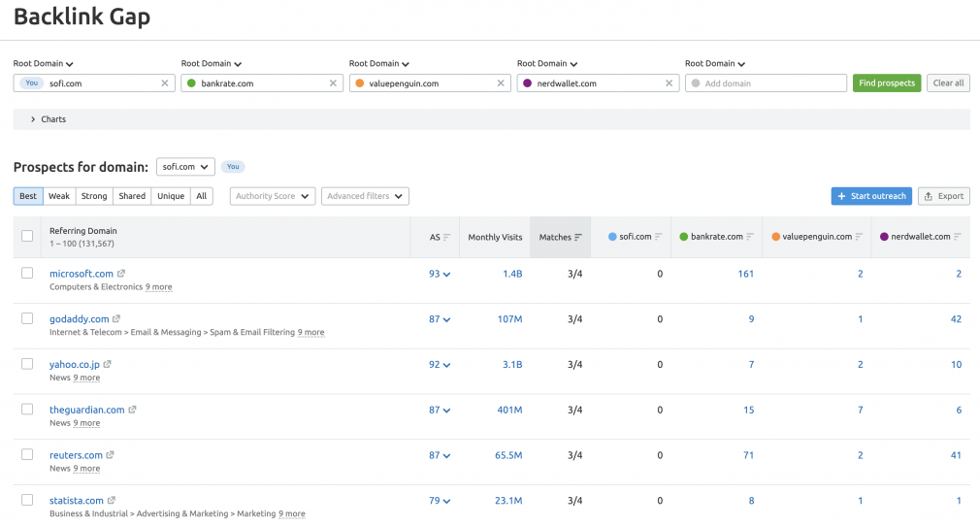Open theguardian.com external link icon
This screenshot has width=980, height=527.
click(132, 410)
